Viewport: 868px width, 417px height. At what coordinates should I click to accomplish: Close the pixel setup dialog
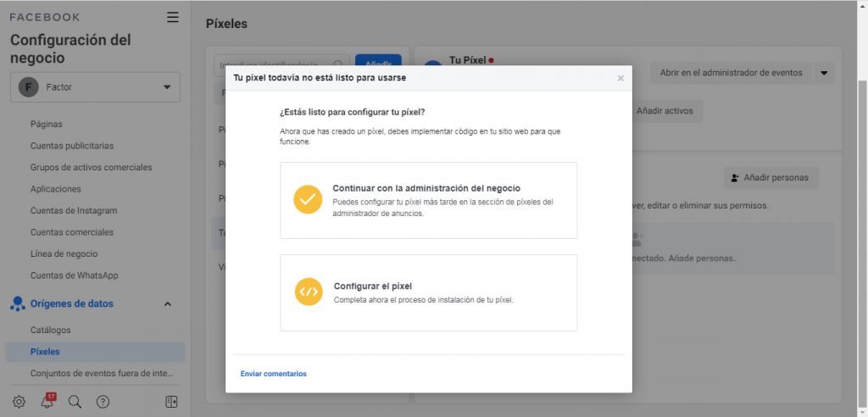[x=620, y=78]
